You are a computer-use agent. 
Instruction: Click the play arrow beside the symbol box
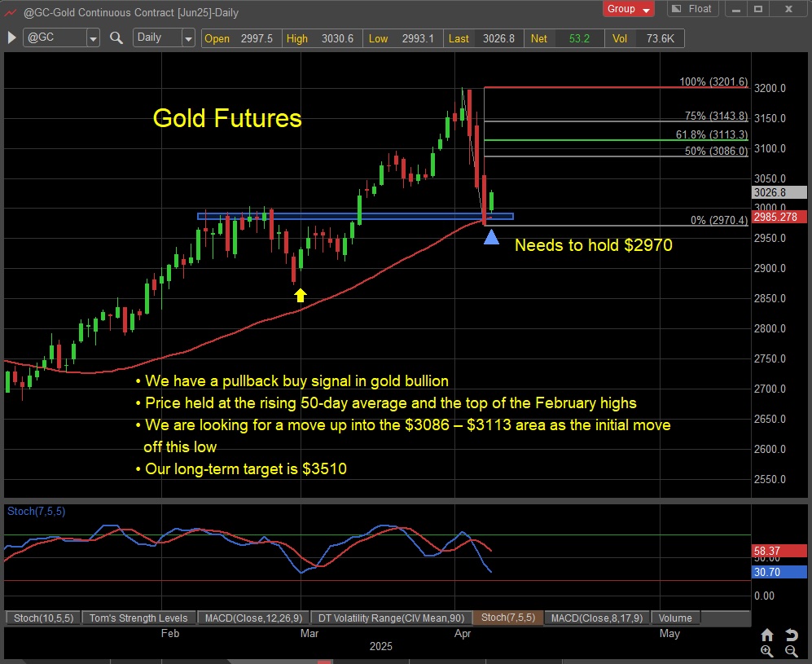(x=11, y=37)
